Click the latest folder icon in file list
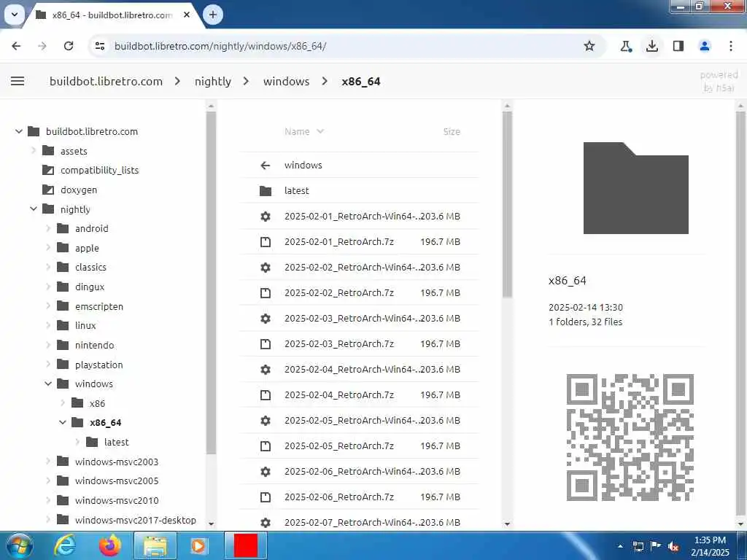Screen dimensions: 747x560 (x=266, y=191)
